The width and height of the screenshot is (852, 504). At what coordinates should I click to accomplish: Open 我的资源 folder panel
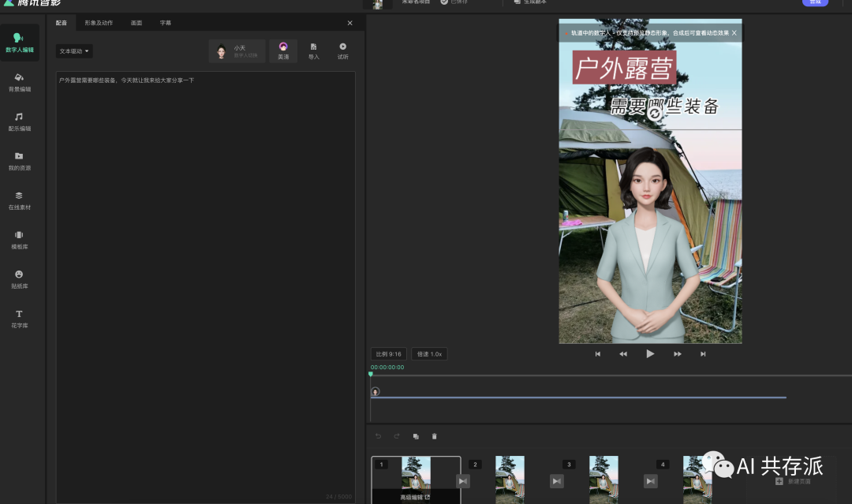[20, 161]
